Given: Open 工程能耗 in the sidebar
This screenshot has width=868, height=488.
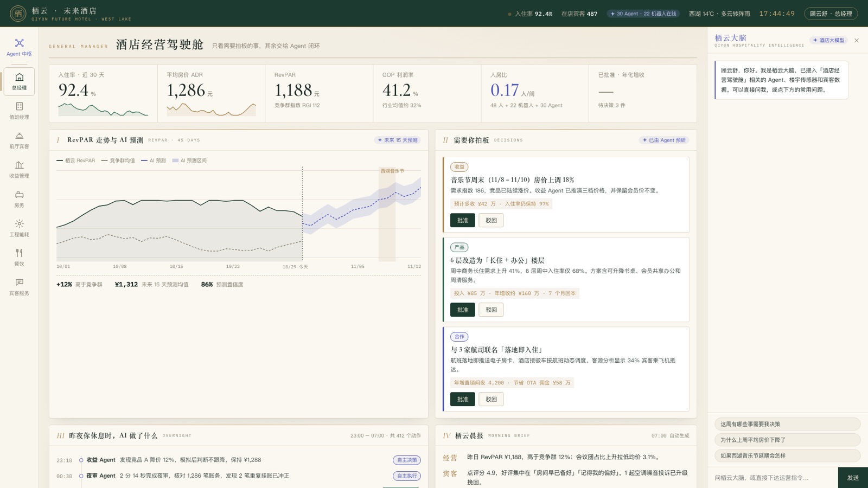Looking at the screenshot, I should click(19, 228).
